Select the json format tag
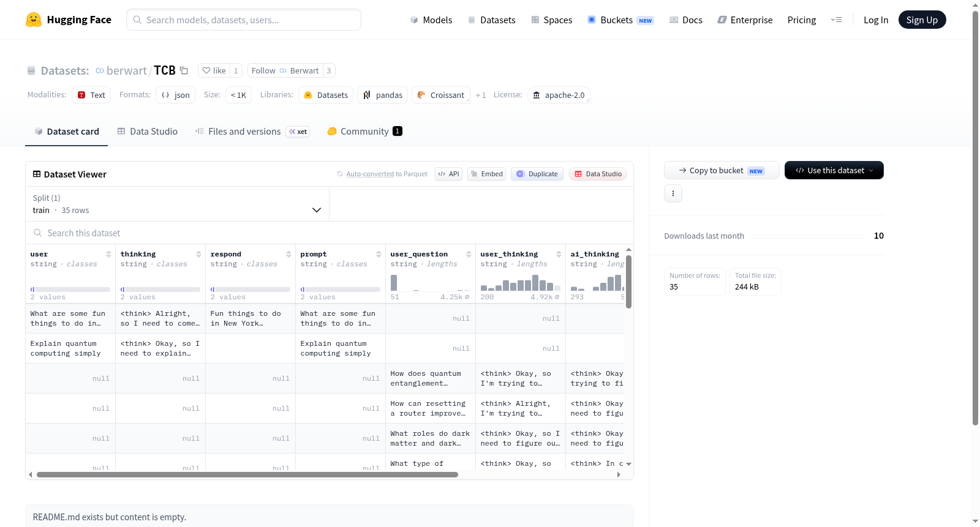Image resolution: width=980 pixels, height=527 pixels. click(x=175, y=95)
